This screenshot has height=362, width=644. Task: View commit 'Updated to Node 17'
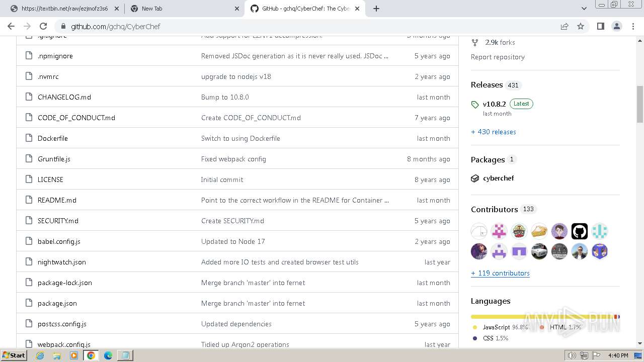coord(233,241)
